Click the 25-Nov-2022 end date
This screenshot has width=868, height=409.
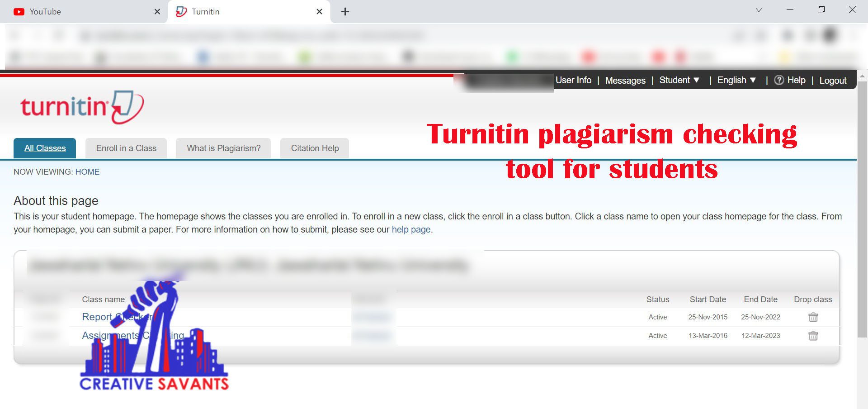760,317
